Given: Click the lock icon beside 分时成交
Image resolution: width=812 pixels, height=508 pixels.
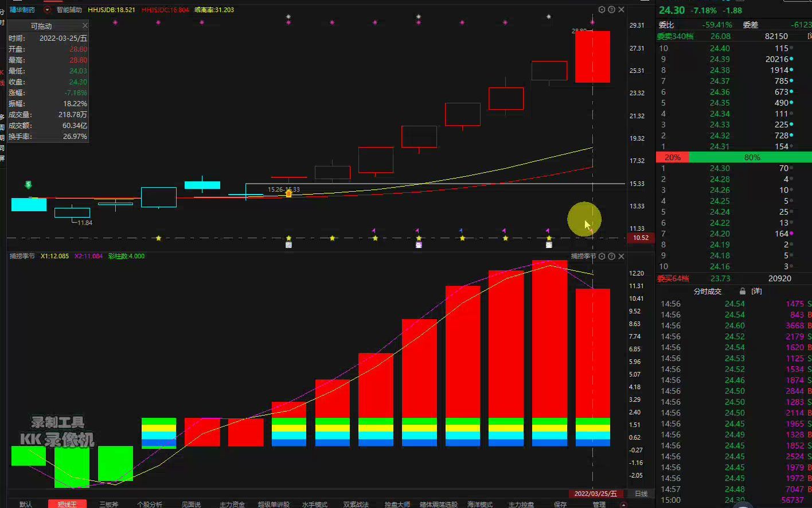Looking at the screenshot, I should [743, 291].
